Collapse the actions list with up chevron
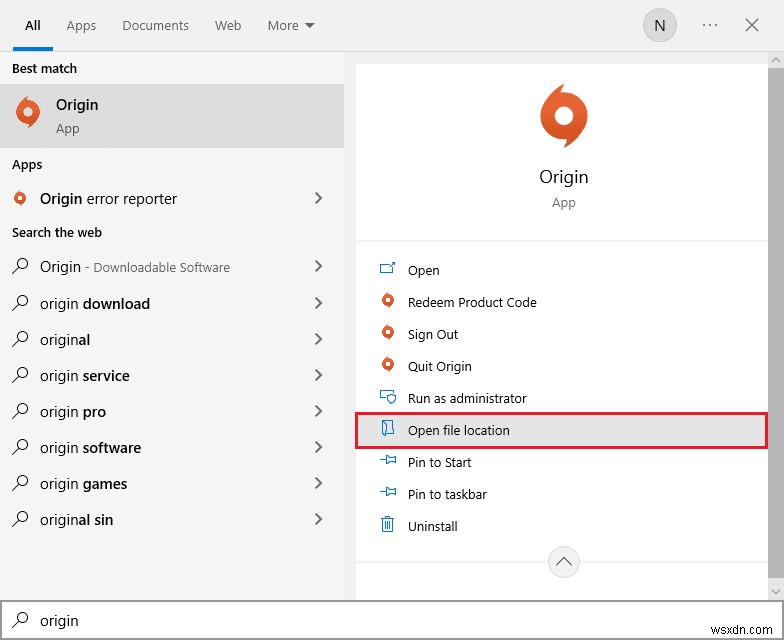 point(564,562)
